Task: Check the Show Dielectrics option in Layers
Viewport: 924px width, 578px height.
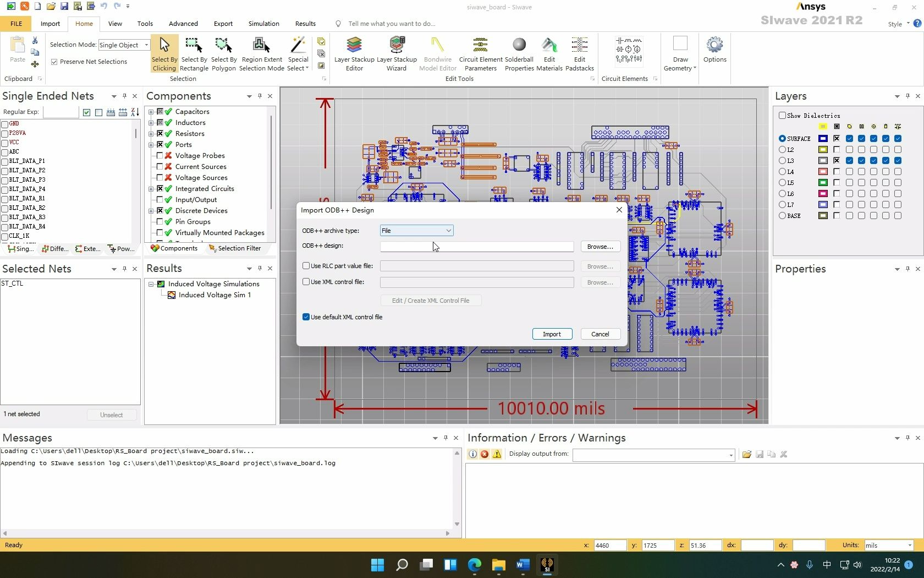Action: [x=783, y=116]
